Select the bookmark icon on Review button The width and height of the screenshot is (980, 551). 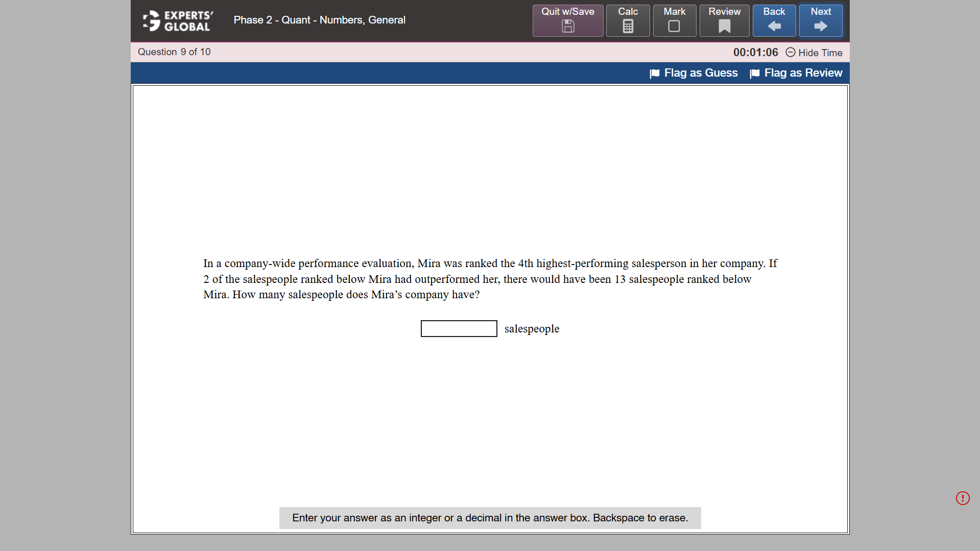click(x=724, y=27)
